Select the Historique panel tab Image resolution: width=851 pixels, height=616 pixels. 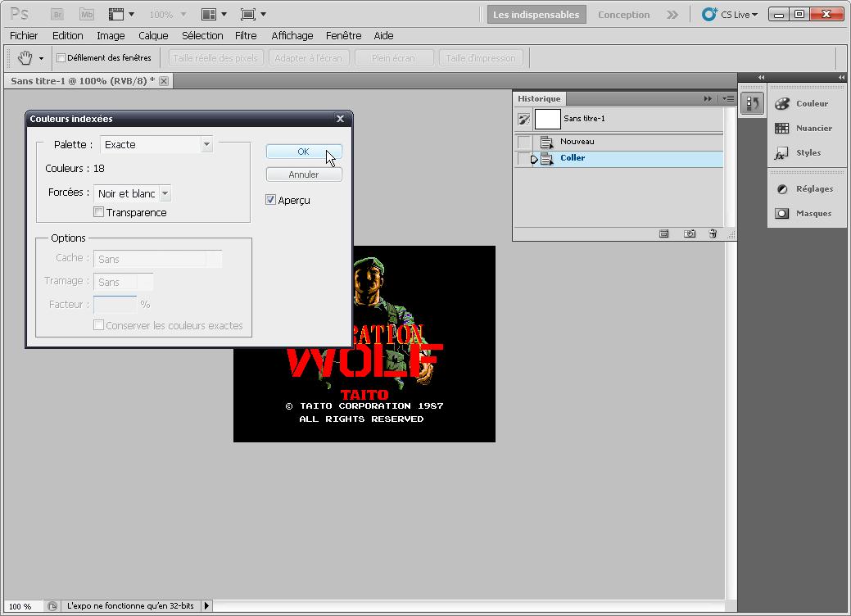pos(539,99)
